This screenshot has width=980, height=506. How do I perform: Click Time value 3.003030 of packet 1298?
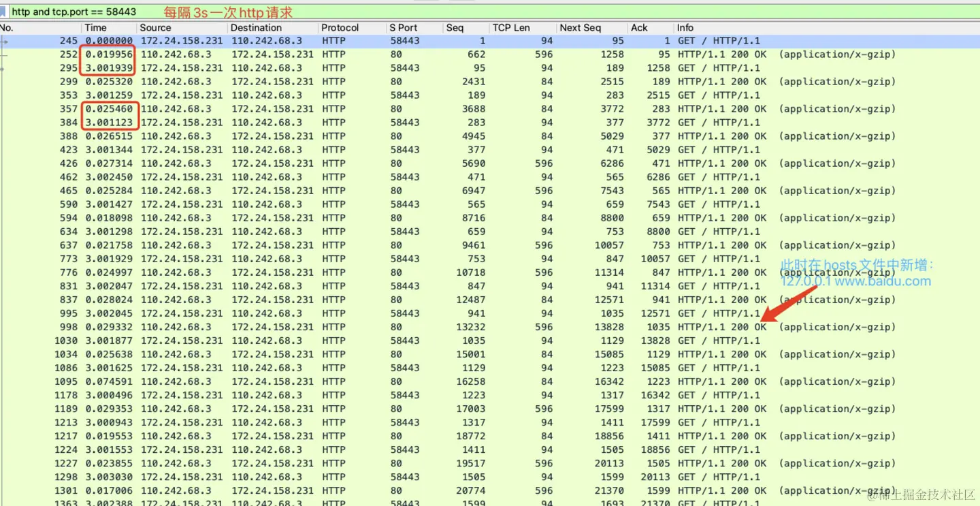tap(109, 477)
